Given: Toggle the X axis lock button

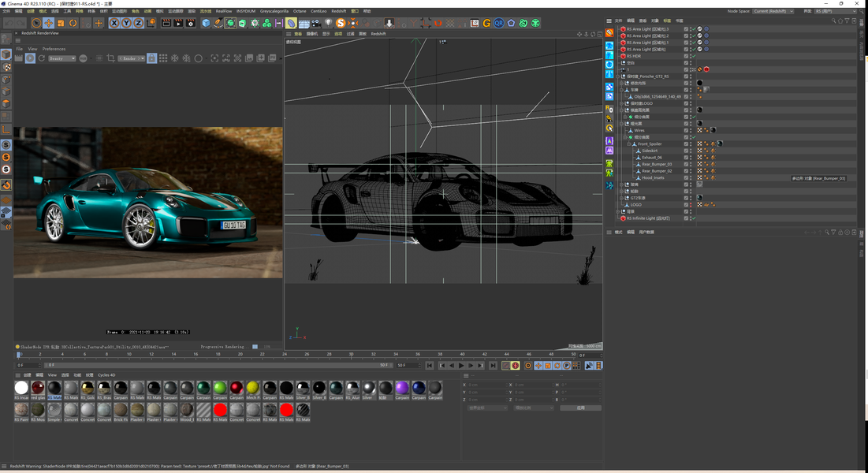Looking at the screenshot, I should (x=114, y=24).
